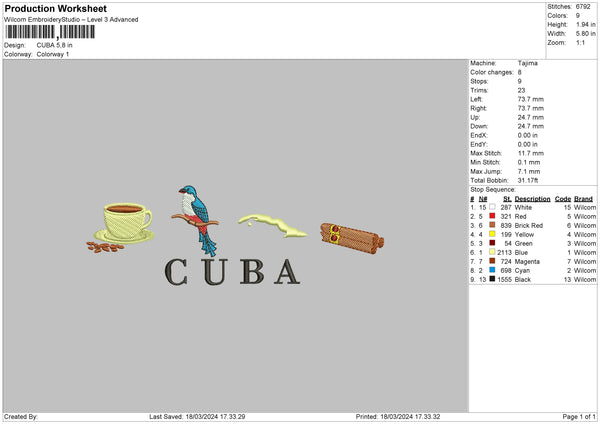Viewport: 600px width, 424px height.
Task: Click the barcode in the header
Action: pos(50,32)
